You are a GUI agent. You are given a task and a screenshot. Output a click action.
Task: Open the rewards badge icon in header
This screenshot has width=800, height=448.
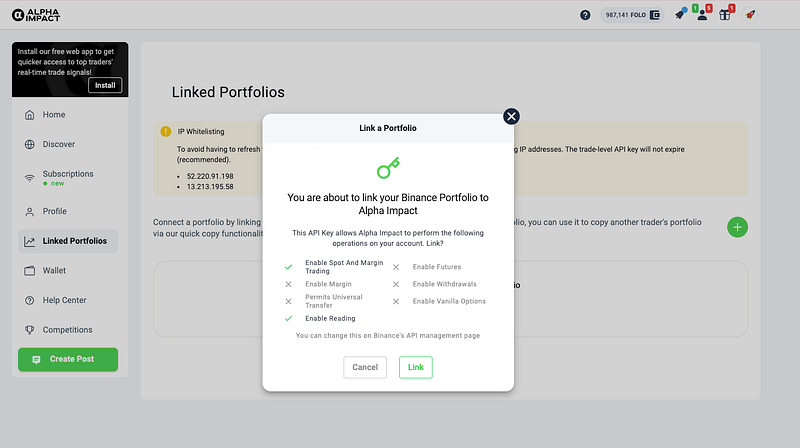[x=680, y=15]
